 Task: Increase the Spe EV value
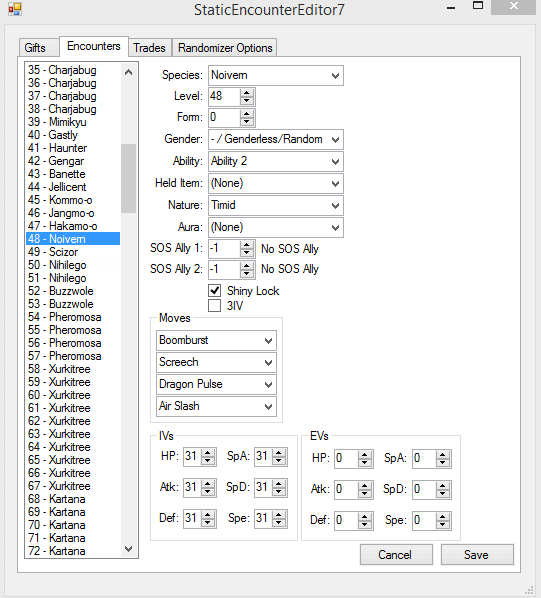[443, 517]
